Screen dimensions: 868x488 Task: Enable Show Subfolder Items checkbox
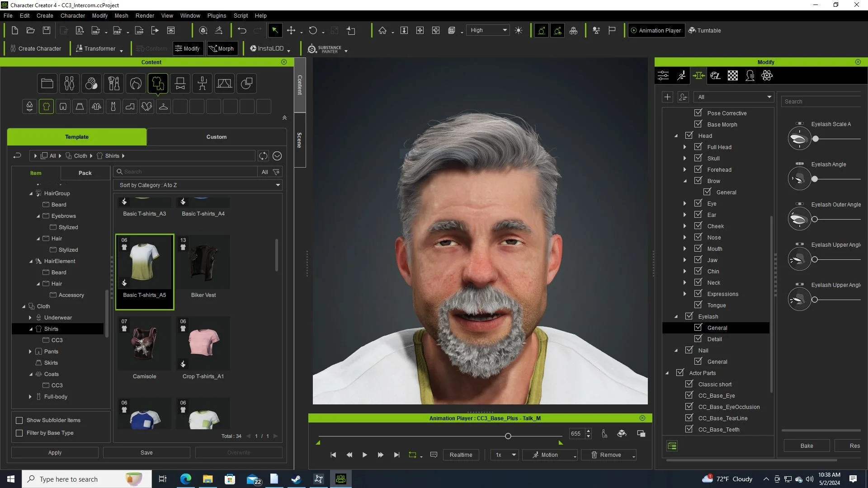point(19,420)
